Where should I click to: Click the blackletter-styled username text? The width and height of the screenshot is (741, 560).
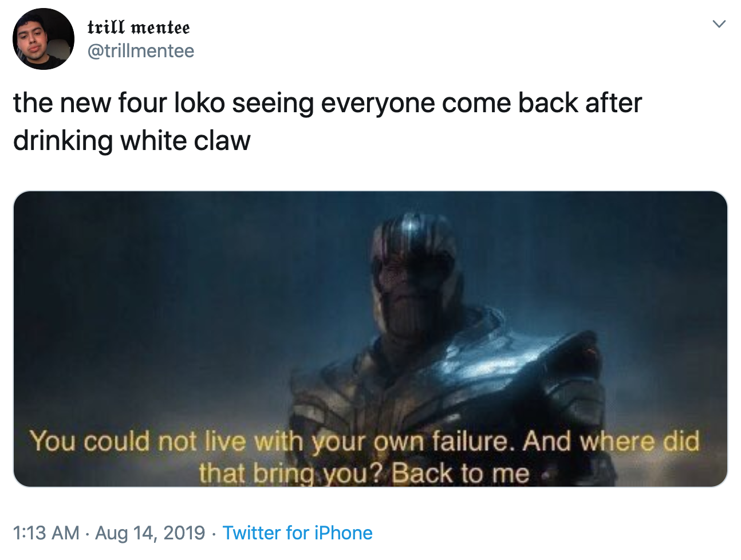click(139, 27)
